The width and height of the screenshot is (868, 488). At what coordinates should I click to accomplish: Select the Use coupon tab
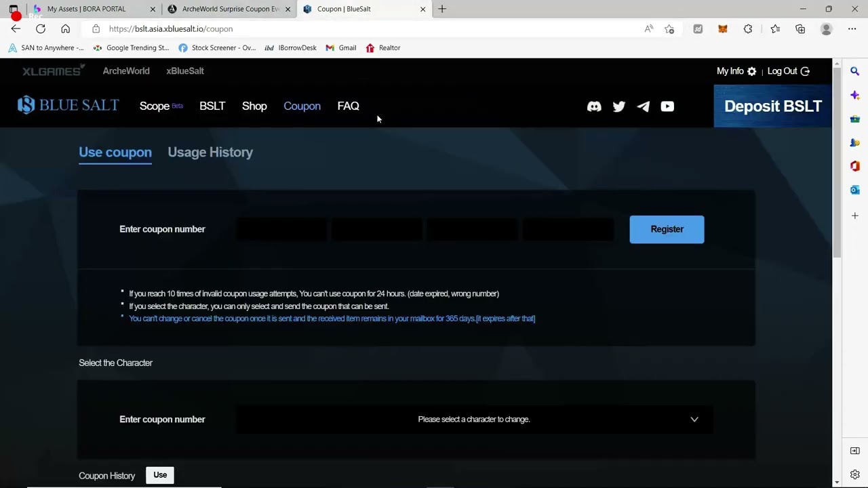point(115,152)
